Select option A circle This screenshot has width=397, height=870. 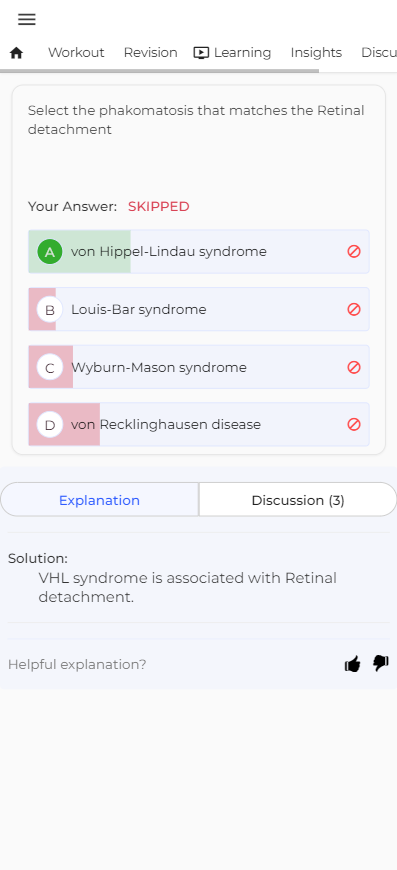pos(50,252)
